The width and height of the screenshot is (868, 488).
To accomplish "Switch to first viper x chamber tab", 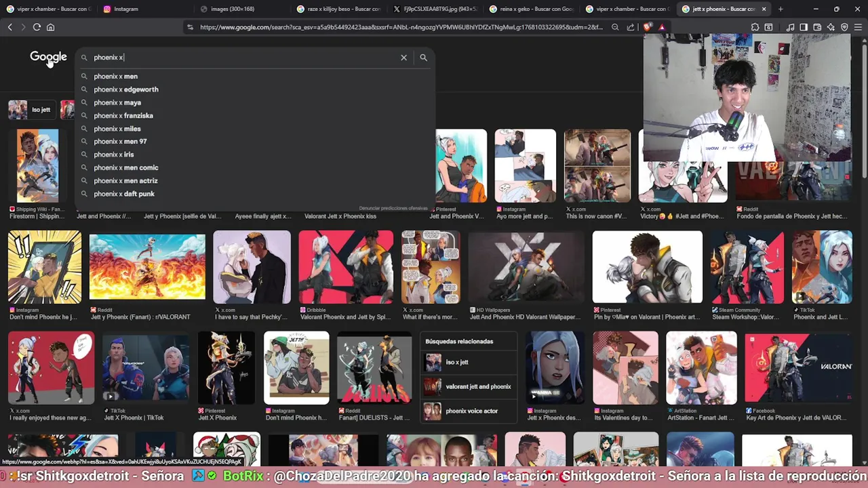I will (49, 9).
